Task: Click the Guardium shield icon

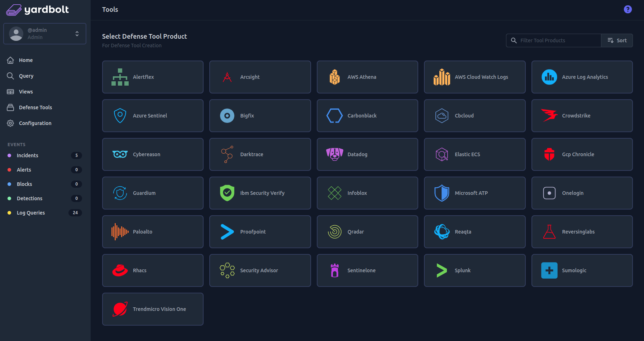Action: pyautogui.click(x=120, y=193)
